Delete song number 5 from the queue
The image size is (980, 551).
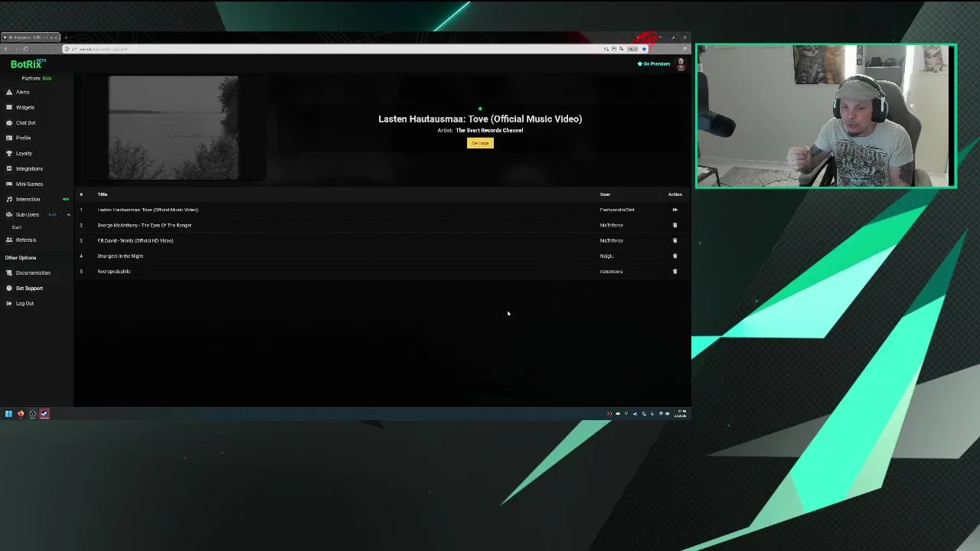tap(675, 271)
